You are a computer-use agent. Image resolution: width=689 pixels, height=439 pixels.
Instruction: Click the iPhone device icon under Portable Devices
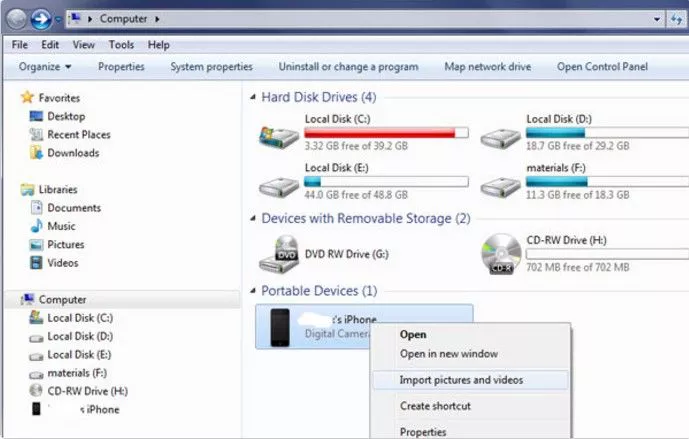click(x=278, y=327)
